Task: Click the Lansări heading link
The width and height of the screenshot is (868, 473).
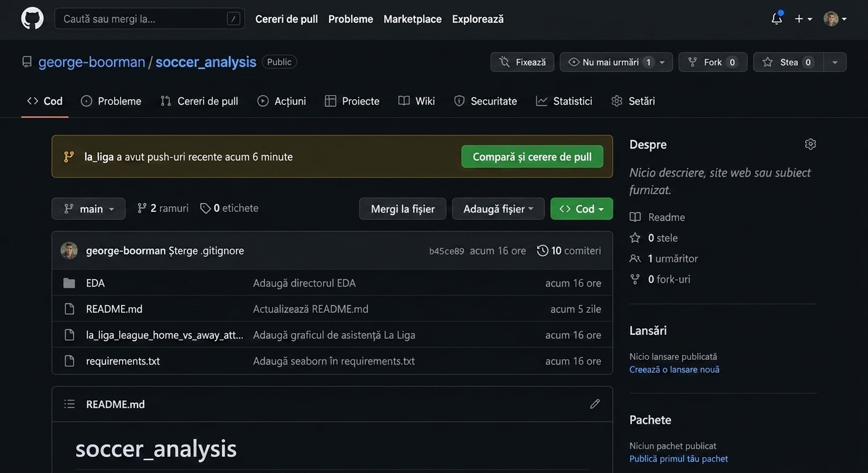Action: pos(648,330)
